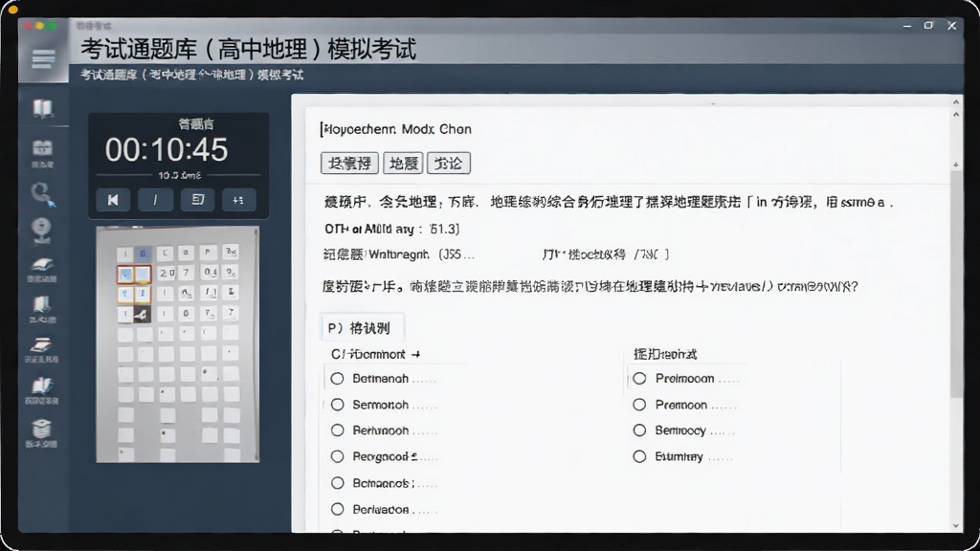Select the box icon at the sidebar bottom

point(42,429)
